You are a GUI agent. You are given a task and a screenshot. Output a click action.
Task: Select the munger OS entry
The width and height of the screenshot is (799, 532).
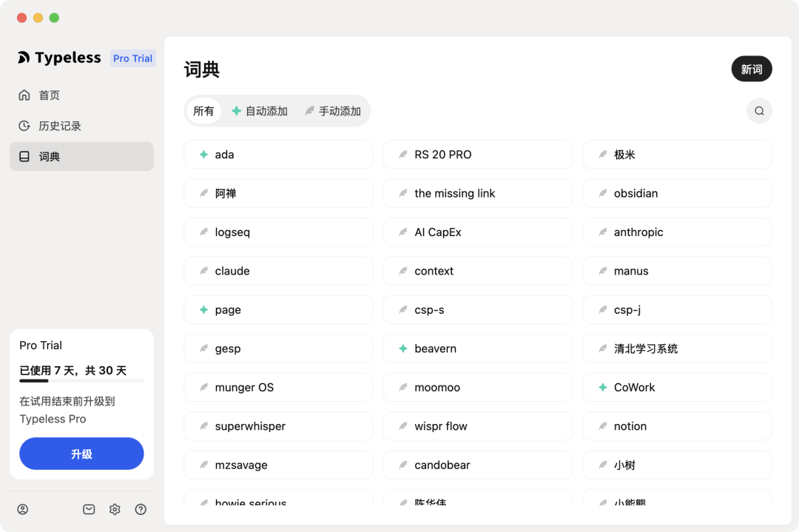278,387
